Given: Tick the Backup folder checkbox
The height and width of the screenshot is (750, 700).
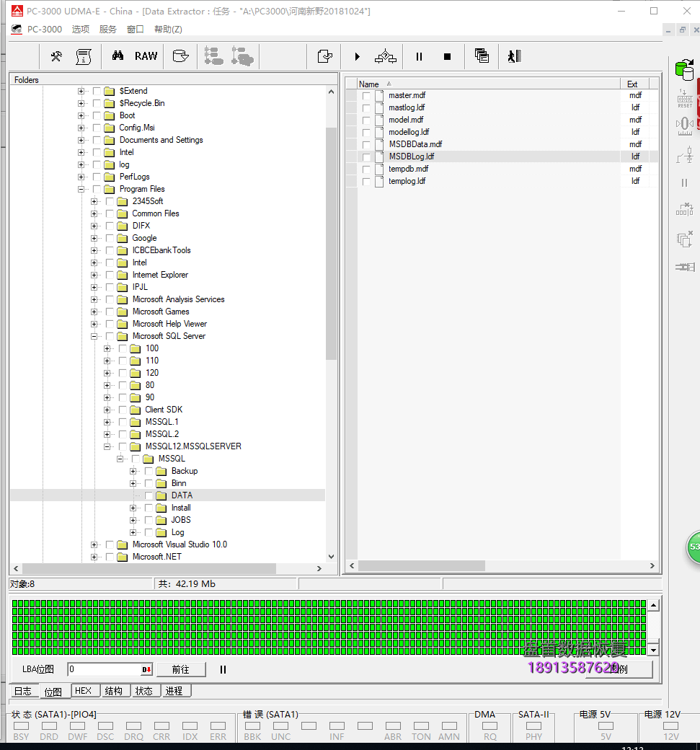Looking at the screenshot, I should (x=149, y=471).
